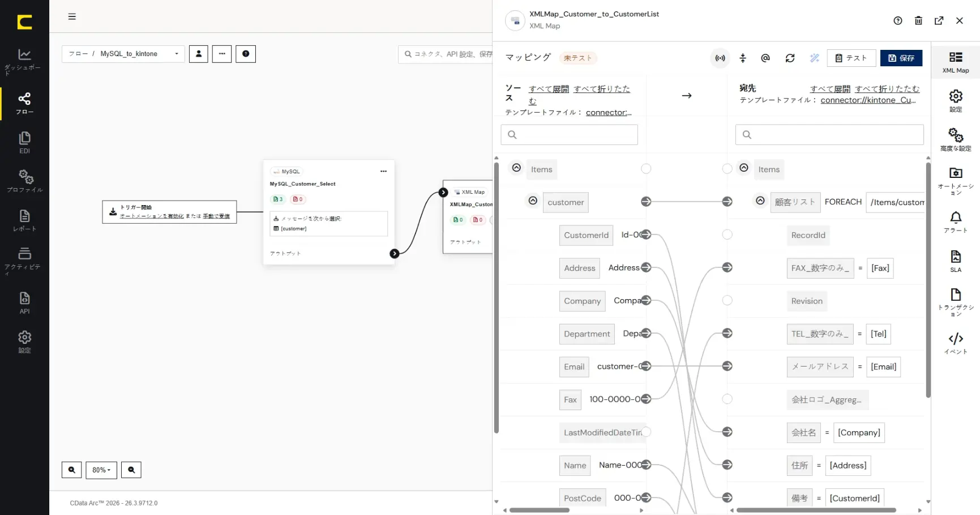The width and height of the screenshot is (980, 515).
Task: Click the flow help question-mark button
Action: pos(246,54)
